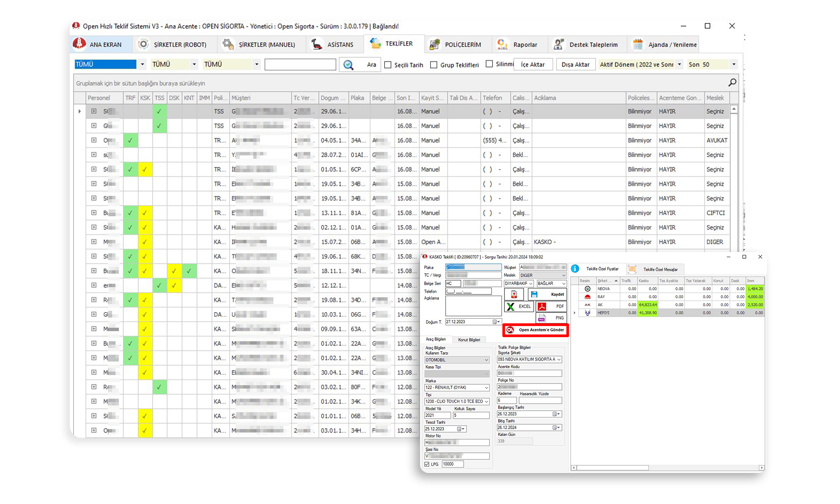
Task: Open DİYARBAKIR city dropdown
Action: [530, 284]
